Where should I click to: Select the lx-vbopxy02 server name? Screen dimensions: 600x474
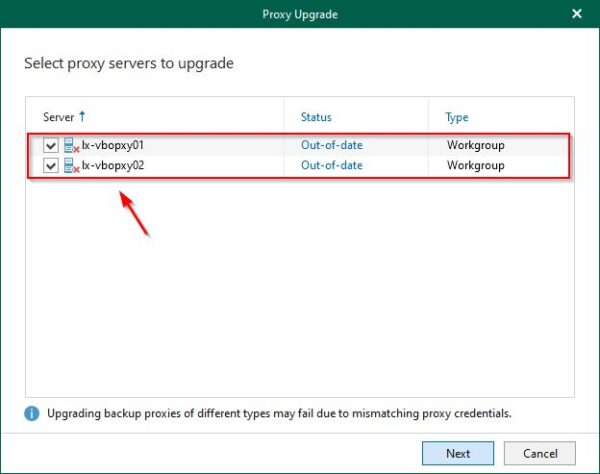[113, 166]
